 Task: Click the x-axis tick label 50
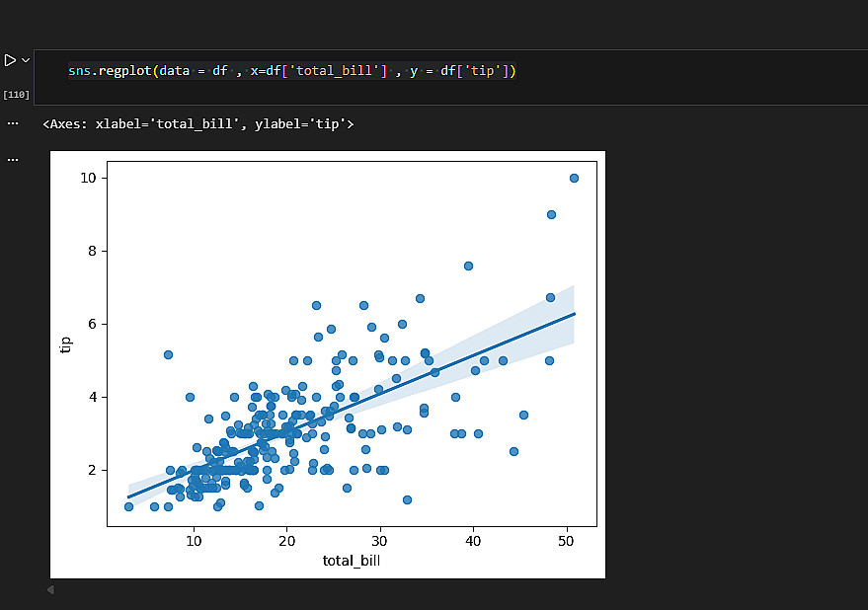[x=567, y=540]
